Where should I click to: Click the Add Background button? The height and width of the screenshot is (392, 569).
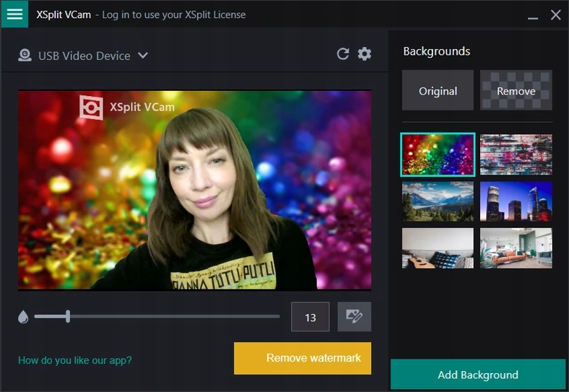click(x=477, y=374)
